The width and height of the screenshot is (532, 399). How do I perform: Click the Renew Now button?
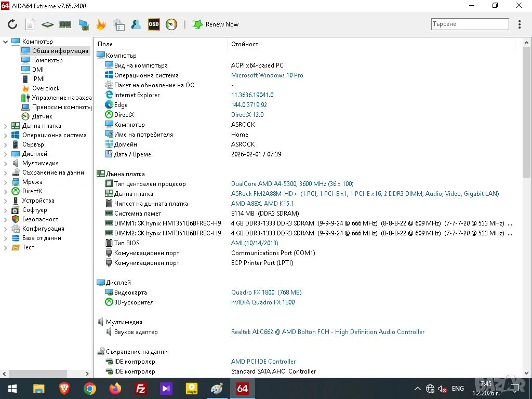coord(216,24)
